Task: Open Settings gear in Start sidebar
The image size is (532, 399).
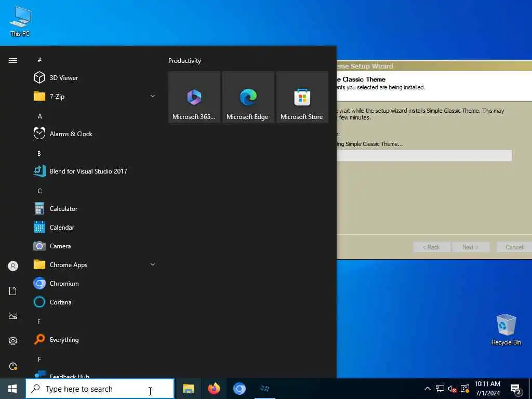Action: (13, 341)
